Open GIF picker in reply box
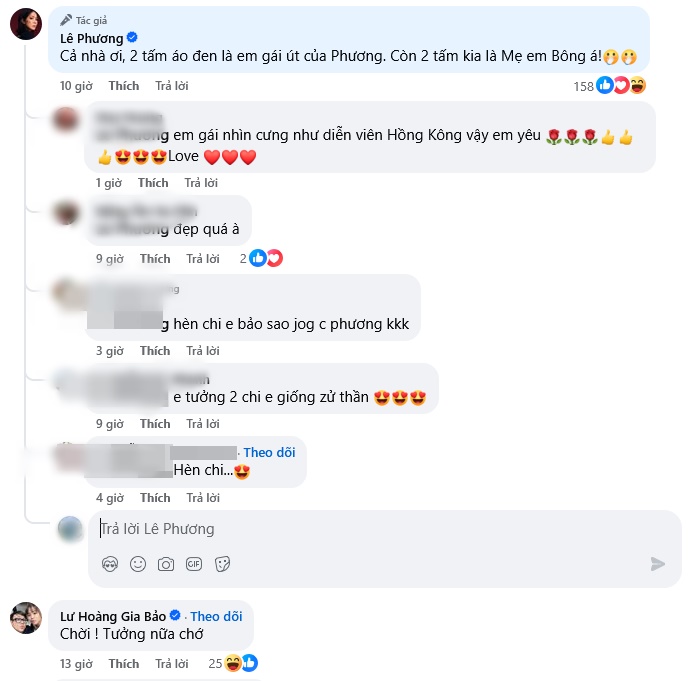The image size is (692, 681). pyautogui.click(x=194, y=564)
